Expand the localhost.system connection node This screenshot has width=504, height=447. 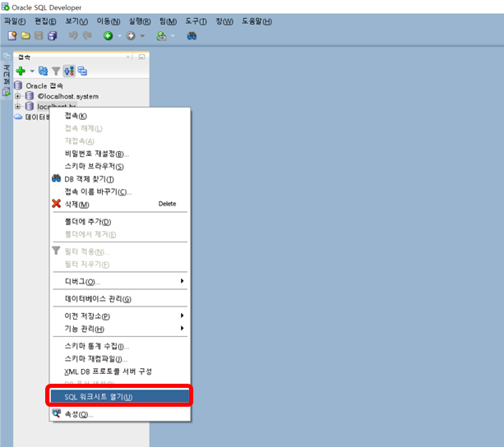tap(18, 96)
